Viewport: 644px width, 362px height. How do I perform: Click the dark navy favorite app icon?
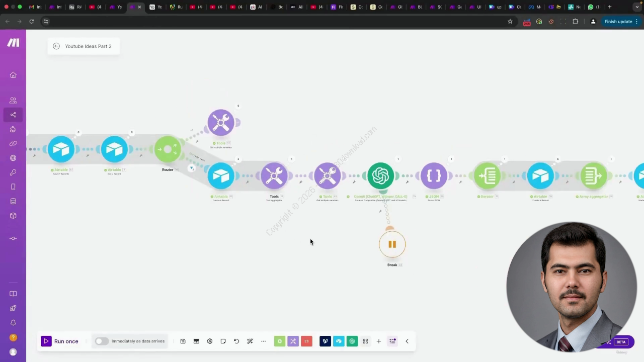click(325, 341)
